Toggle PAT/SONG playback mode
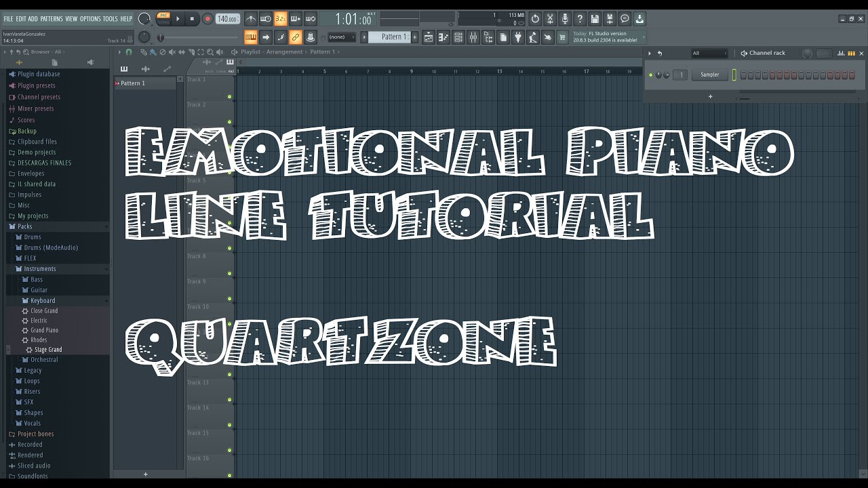The width and height of the screenshot is (868, 488). click(163, 19)
